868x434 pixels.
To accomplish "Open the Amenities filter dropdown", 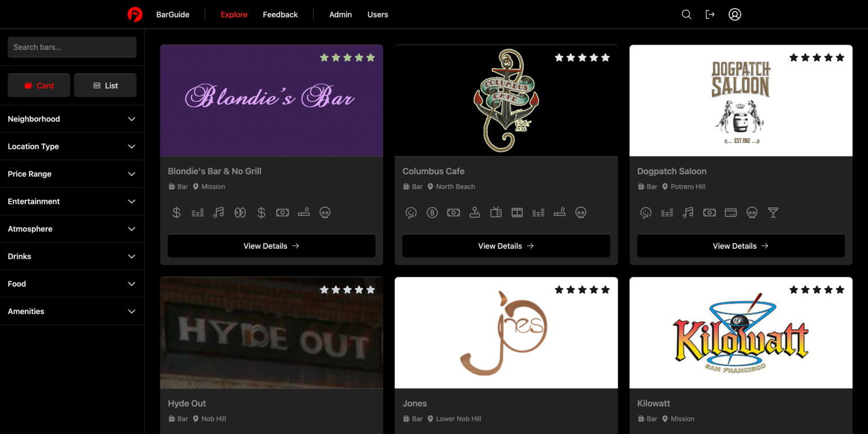I will pos(72,311).
